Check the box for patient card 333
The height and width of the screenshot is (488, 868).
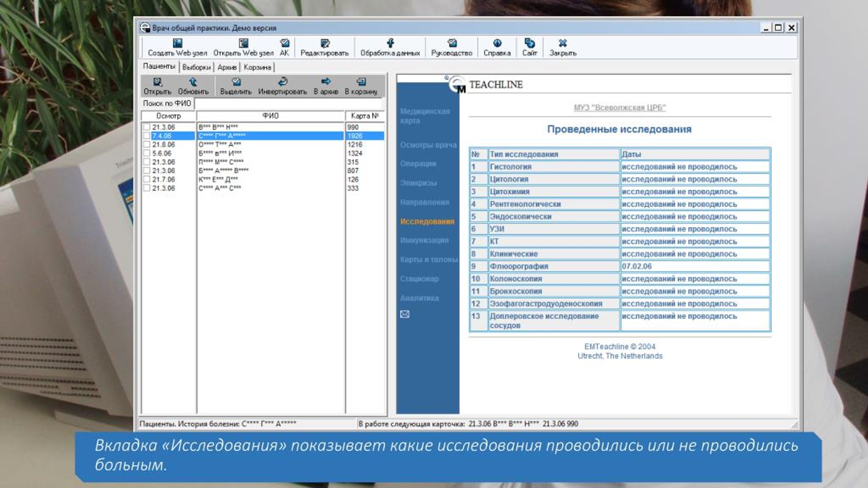147,188
